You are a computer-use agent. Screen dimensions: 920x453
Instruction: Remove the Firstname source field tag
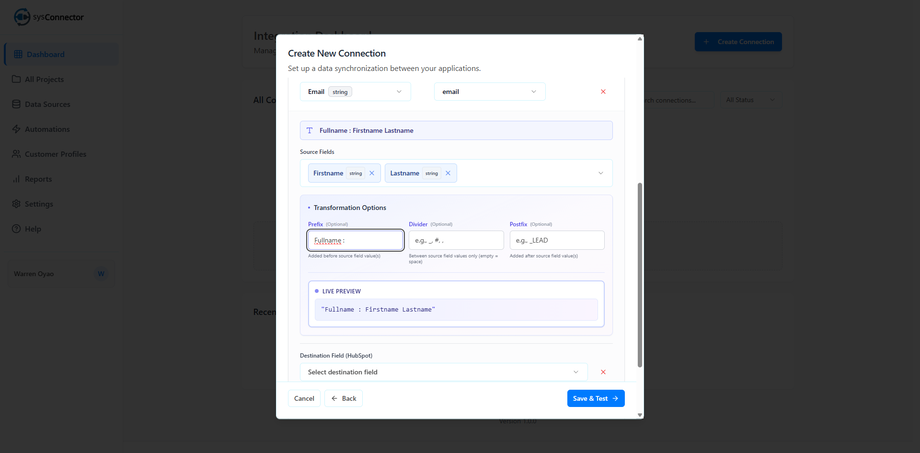pyautogui.click(x=372, y=173)
